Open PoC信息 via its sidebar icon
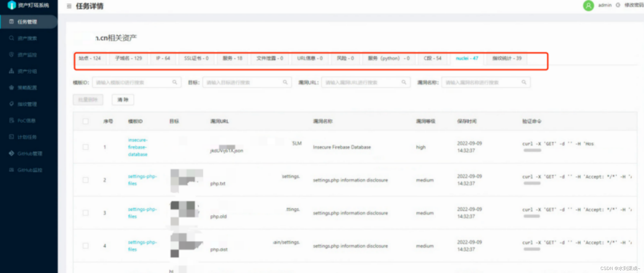644x273 pixels. tap(11, 120)
